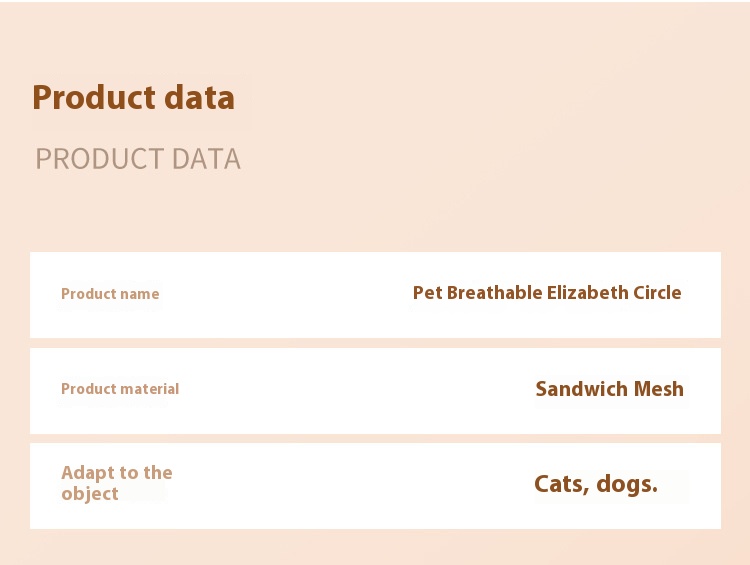
Task: Click the bold "Product data" heading
Action: (133, 97)
